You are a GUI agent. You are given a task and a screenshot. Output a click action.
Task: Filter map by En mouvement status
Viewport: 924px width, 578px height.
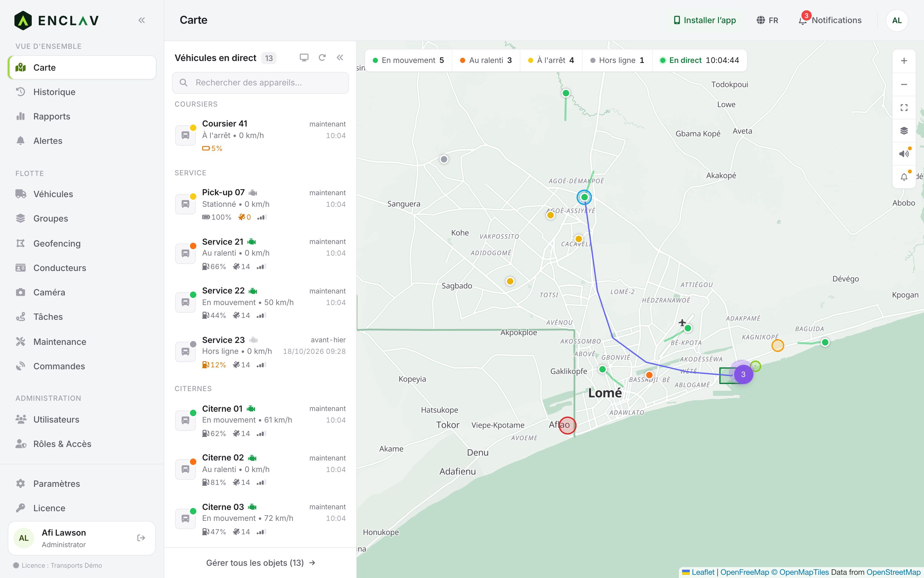tap(408, 60)
